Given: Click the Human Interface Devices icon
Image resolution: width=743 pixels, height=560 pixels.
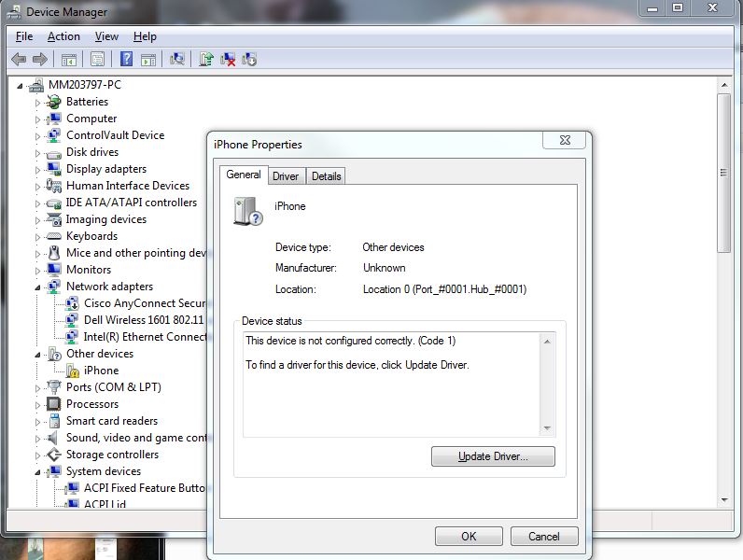Looking at the screenshot, I should pyautogui.click(x=54, y=185).
